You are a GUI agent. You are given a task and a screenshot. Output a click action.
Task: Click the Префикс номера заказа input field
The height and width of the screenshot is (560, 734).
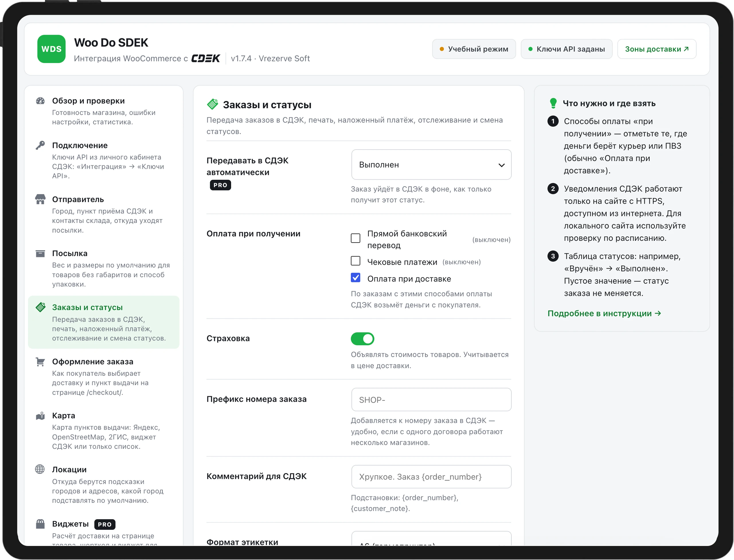click(x=431, y=400)
